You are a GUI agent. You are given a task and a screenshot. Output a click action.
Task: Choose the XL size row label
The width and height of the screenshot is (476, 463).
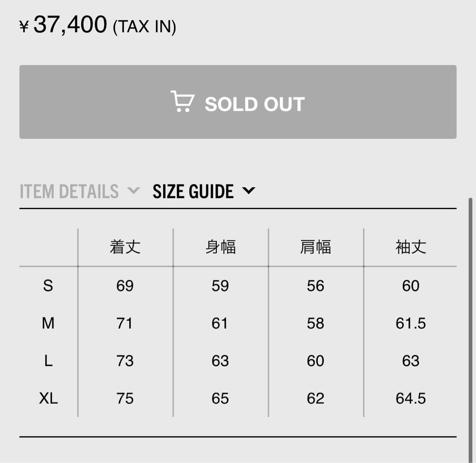tap(48, 399)
